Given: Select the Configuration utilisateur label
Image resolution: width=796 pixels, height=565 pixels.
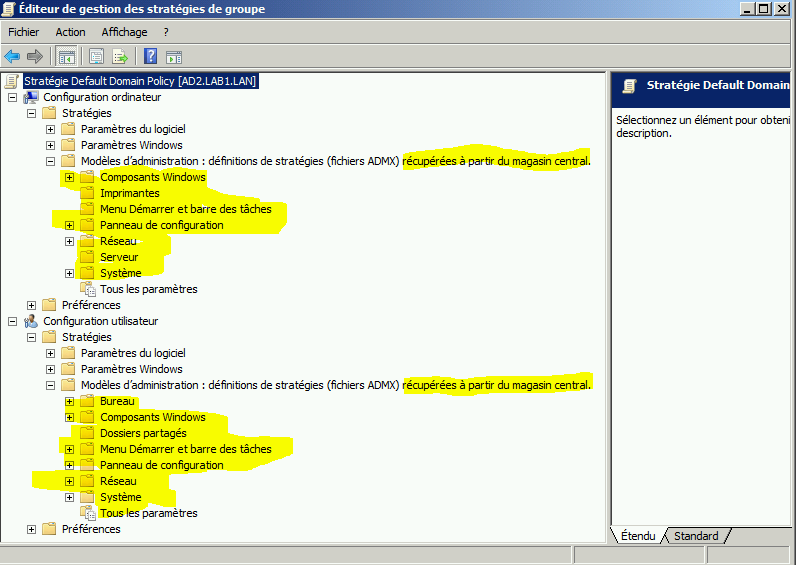Looking at the screenshot, I should (101, 321).
